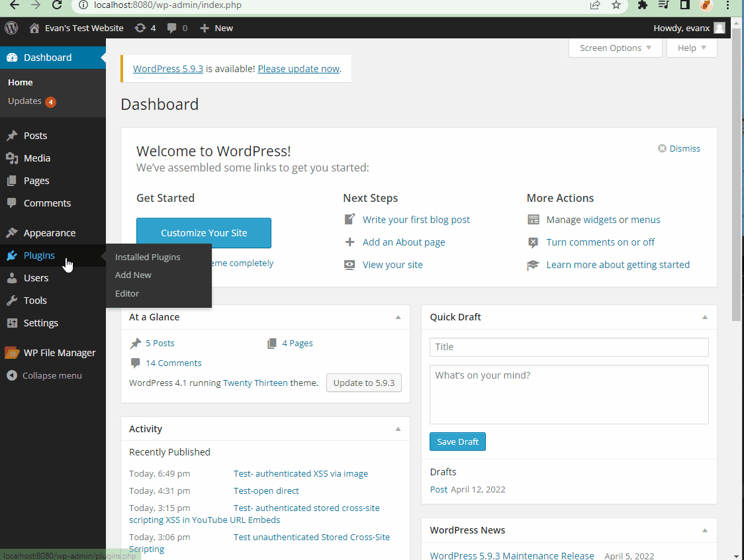Click the Update to 5.9.3 button
The image size is (744, 560).
coord(364,383)
